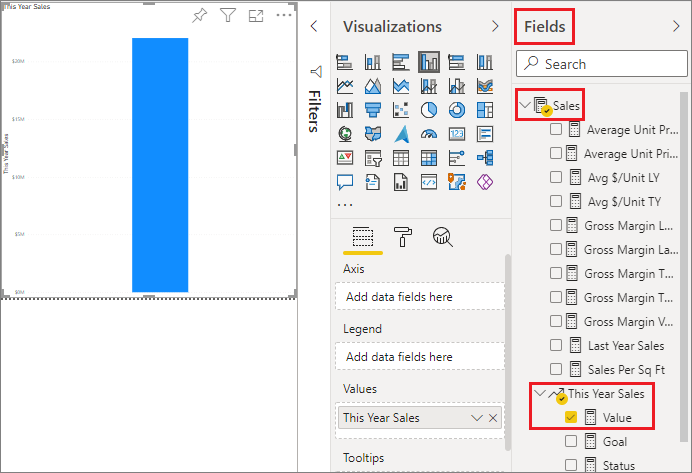The image size is (692, 473).
Task: Pick the donut chart visualization
Action: [x=458, y=109]
